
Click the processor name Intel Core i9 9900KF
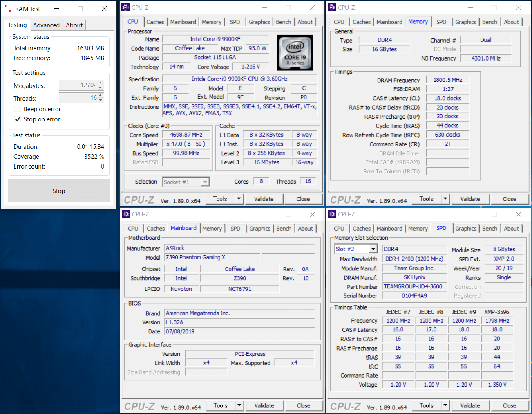[x=215, y=39]
